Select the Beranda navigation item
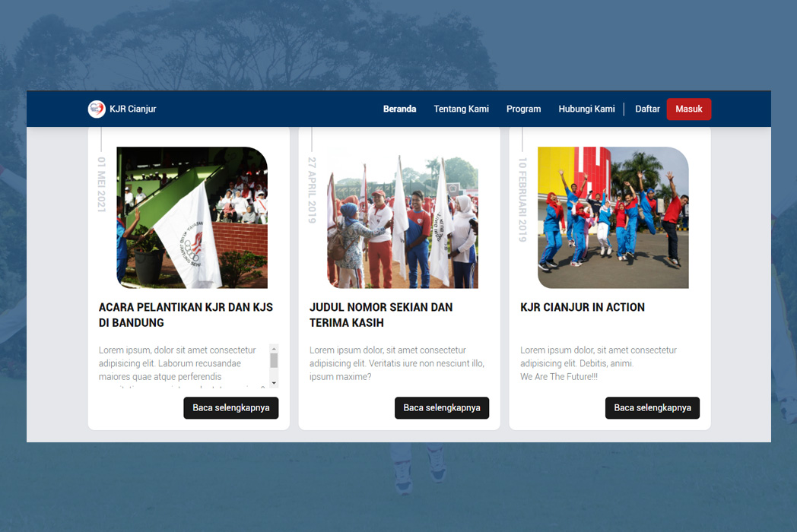Viewport: 797px width, 532px height. (x=400, y=109)
